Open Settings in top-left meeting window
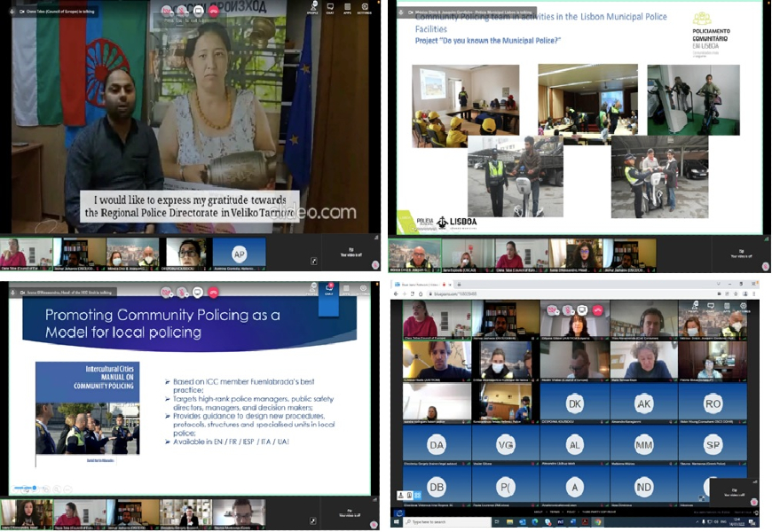 (x=365, y=7)
